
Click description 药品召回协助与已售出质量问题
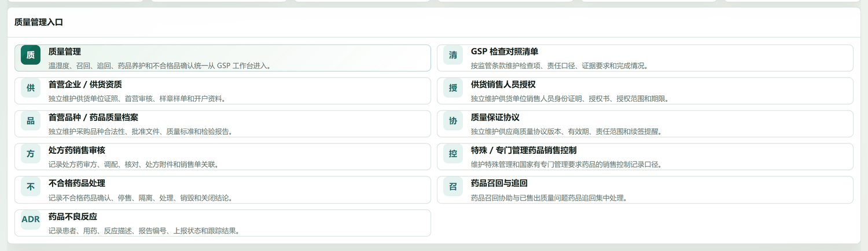[549, 198]
